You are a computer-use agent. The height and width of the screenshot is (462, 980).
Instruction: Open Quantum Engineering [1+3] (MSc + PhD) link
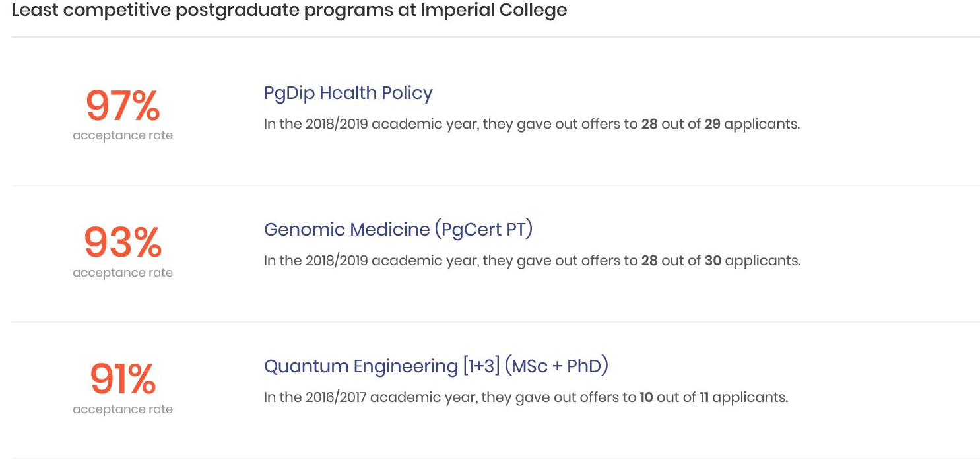(436, 366)
